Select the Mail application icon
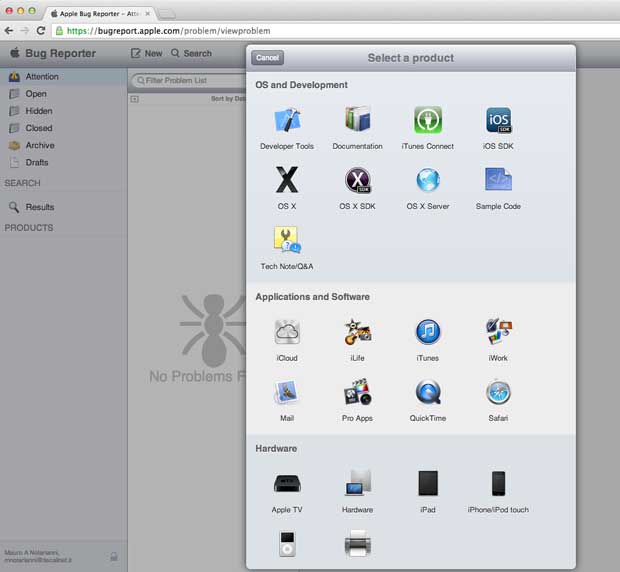The width and height of the screenshot is (620, 572). point(287,392)
